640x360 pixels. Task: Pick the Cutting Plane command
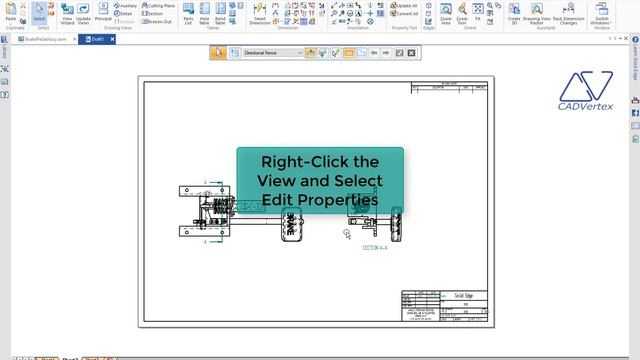tap(158, 6)
